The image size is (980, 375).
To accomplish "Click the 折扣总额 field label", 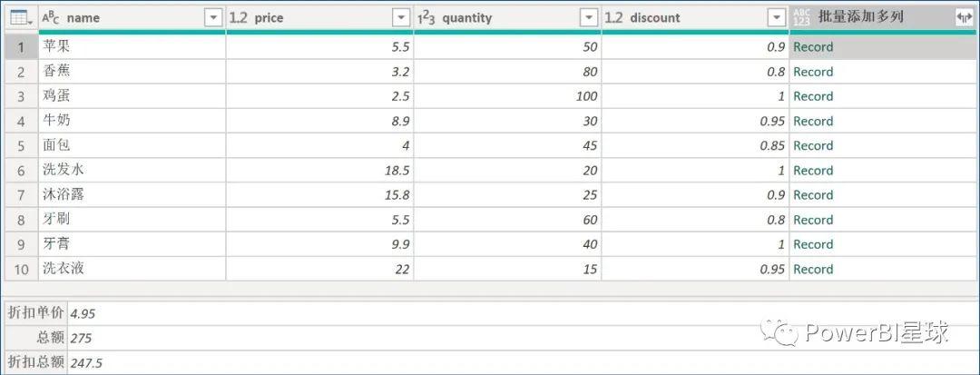I will pyautogui.click(x=36, y=362).
